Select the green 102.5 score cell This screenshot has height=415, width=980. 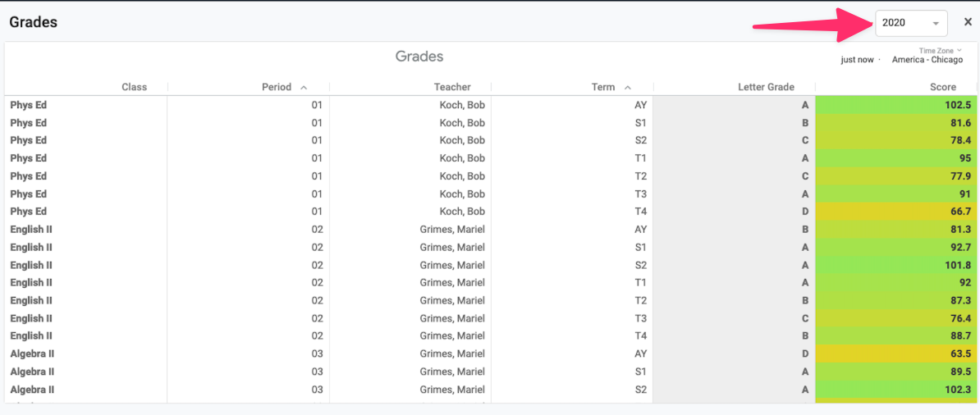pos(896,105)
